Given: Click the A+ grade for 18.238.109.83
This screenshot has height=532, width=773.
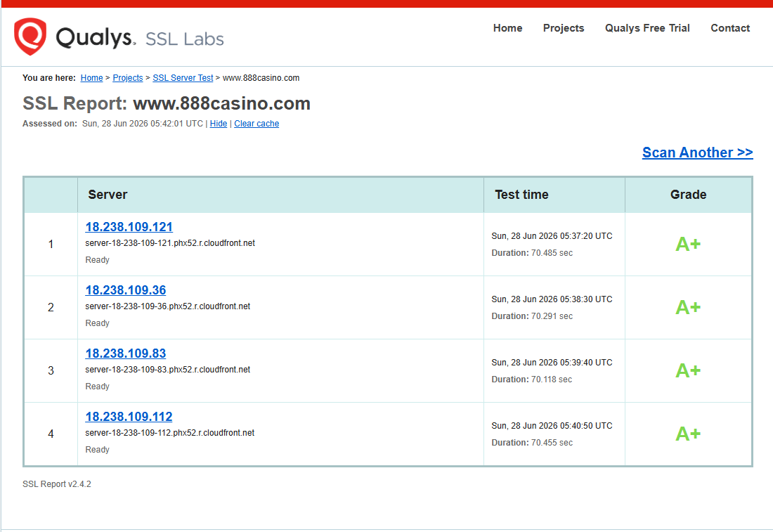Looking at the screenshot, I should tap(688, 371).
